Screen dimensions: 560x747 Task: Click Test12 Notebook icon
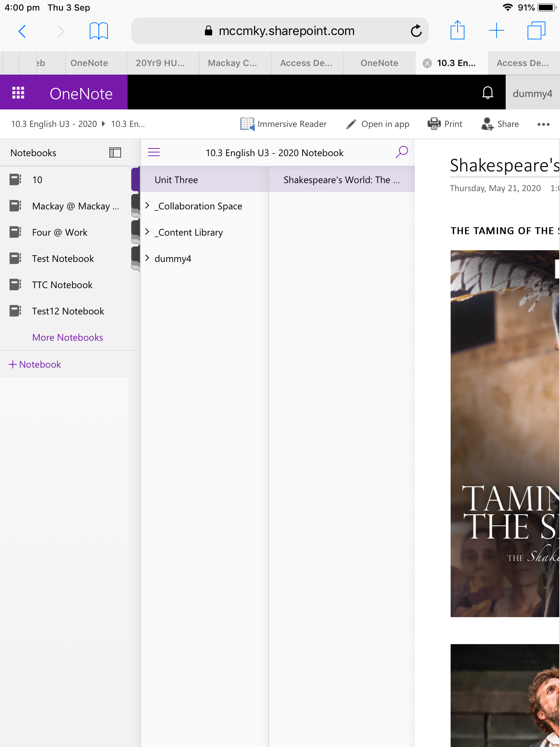(x=15, y=311)
